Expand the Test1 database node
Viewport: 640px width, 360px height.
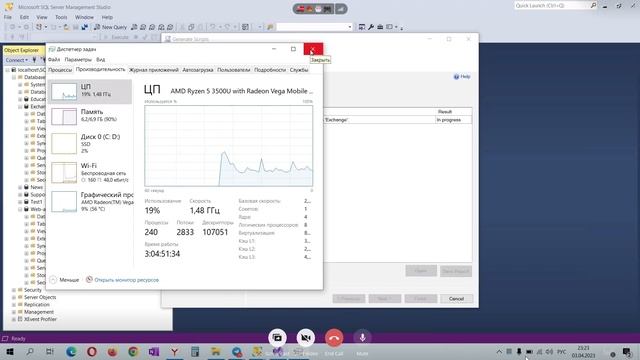click(x=20, y=202)
